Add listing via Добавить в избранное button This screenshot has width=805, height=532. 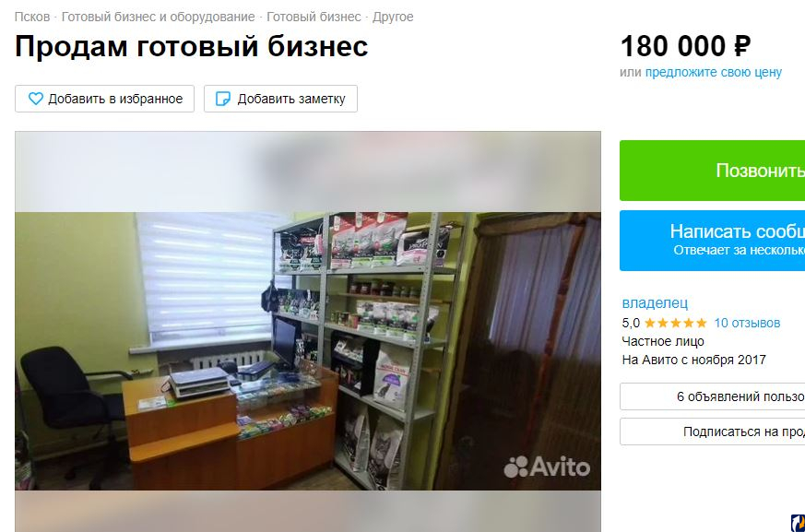pos(105,99)
